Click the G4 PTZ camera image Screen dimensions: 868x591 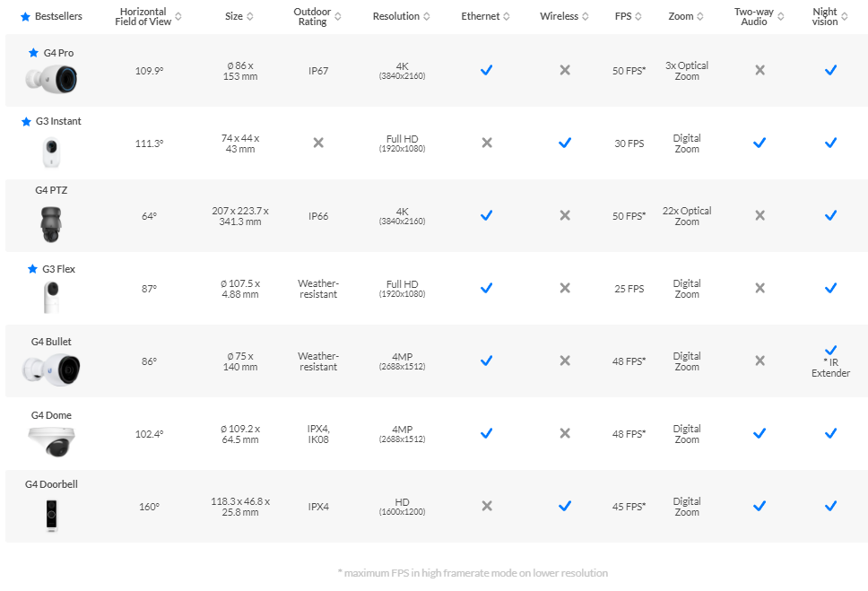[x=51, y=223]
